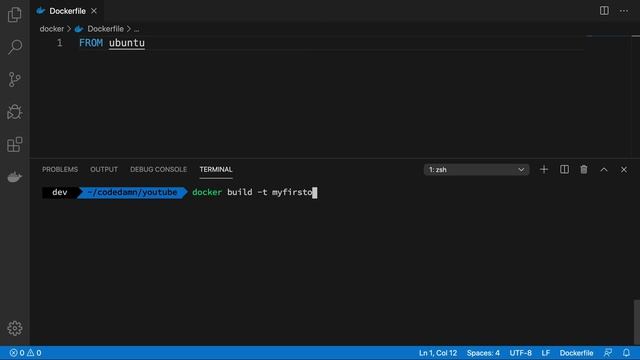This screenshot has width=640, height=360.
Task: Switch to the DEBUG CONSOLE tab
Action: 158,169
